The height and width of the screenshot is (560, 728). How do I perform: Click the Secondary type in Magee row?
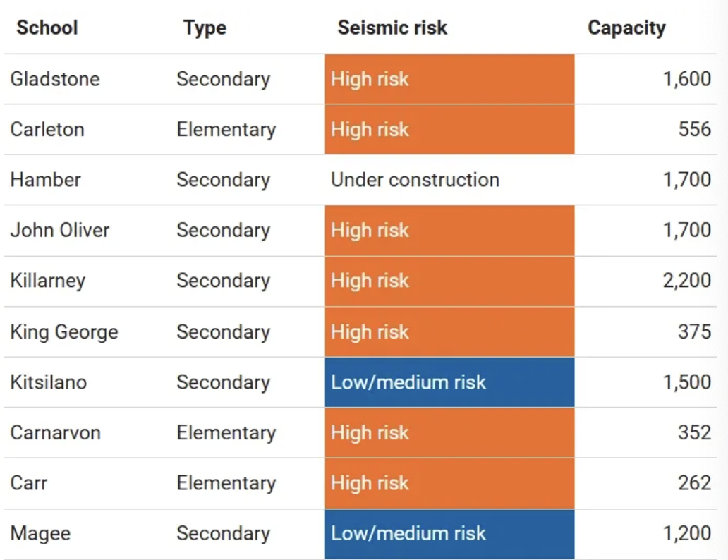[223, 533]
